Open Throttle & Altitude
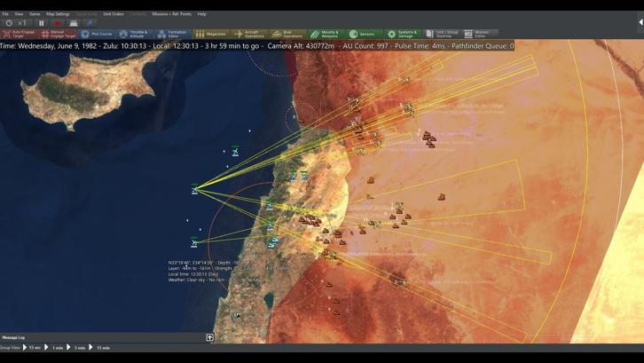Viewport: 644px width, 363px height. pos(134,34)
